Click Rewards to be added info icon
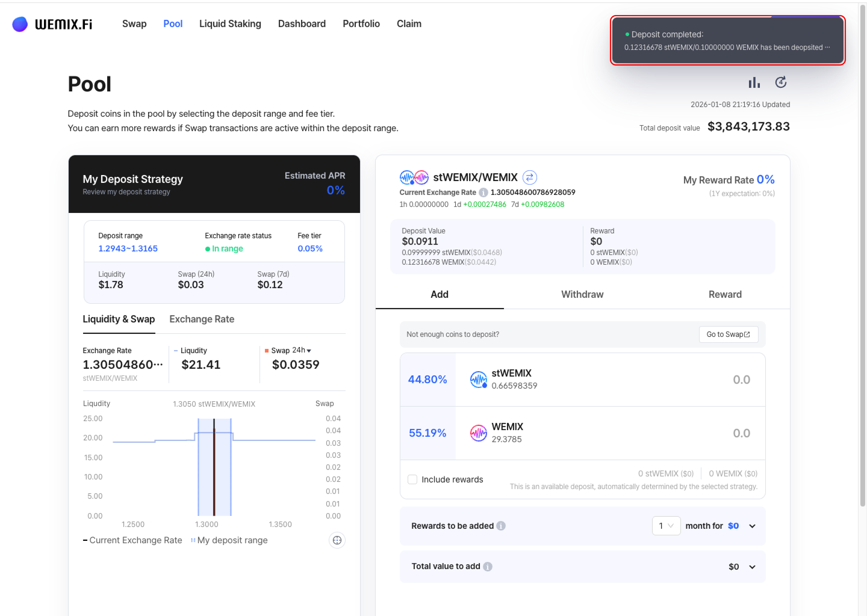Screen dimensions: 867x616 501,526
